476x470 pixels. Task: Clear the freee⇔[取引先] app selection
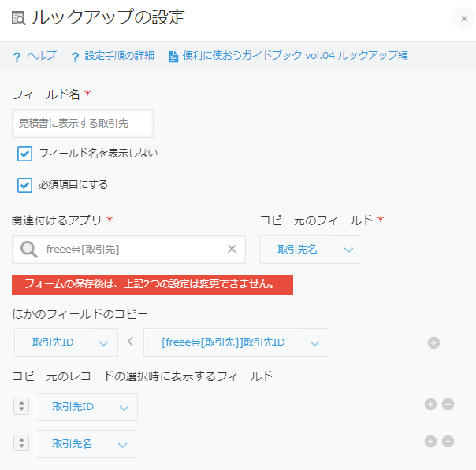(x=232, y=249)
